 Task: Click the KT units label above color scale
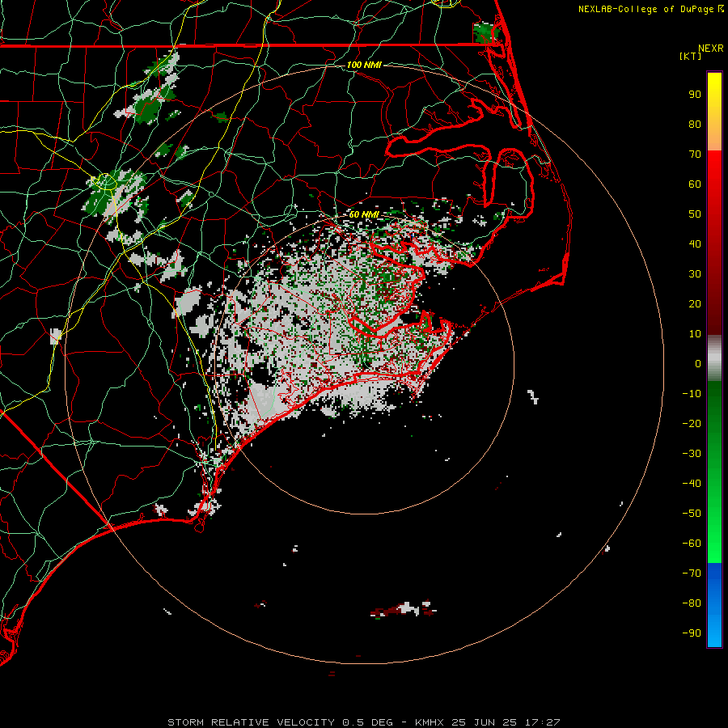pos(691,56)
